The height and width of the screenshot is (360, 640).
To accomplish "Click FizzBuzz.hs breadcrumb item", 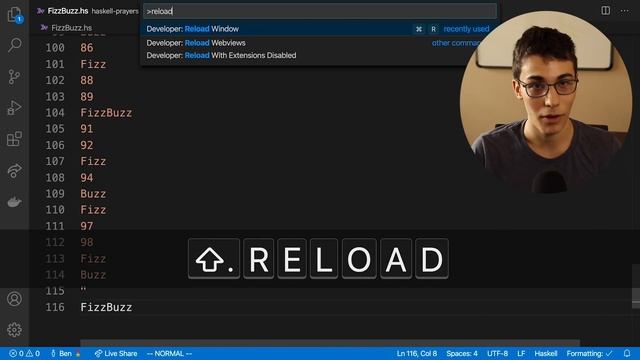I will (x=71, y=28).
